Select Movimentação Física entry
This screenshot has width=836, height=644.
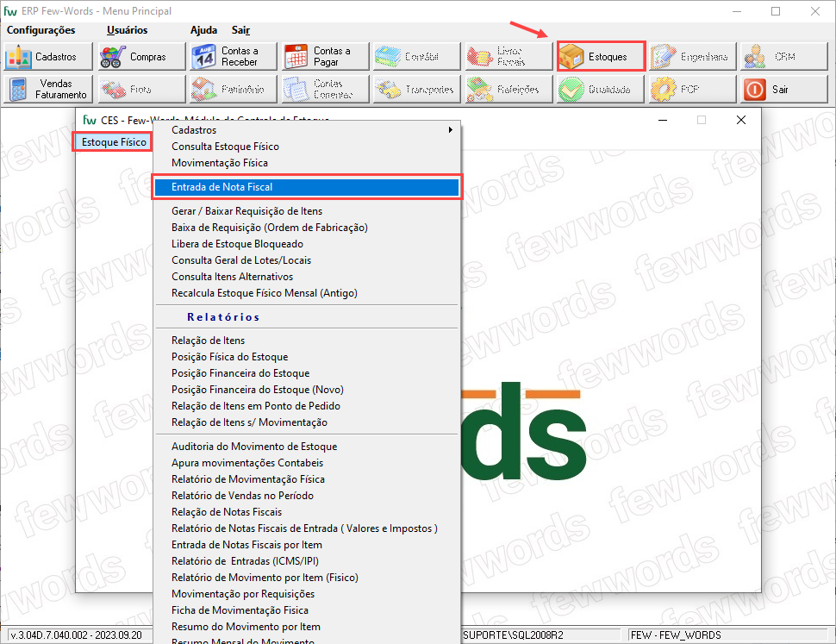(307, 163)
